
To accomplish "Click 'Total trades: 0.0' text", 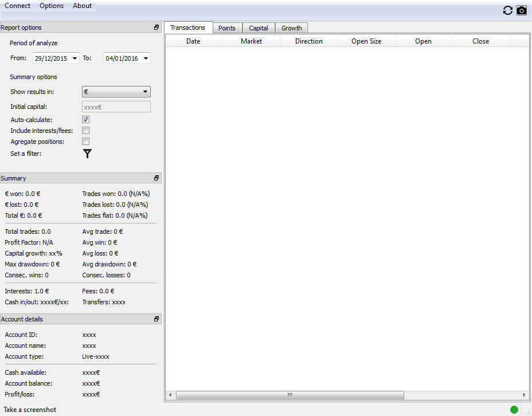I will [28, 231].
